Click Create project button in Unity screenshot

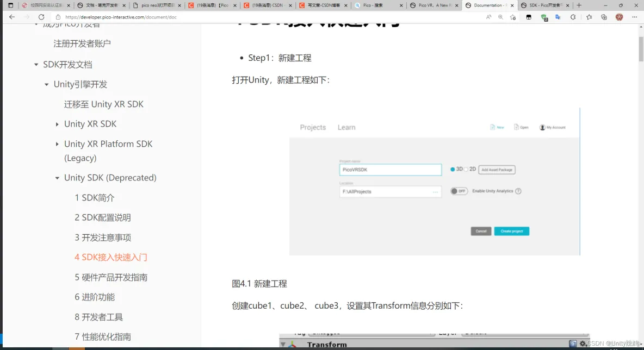click(512, 232)
